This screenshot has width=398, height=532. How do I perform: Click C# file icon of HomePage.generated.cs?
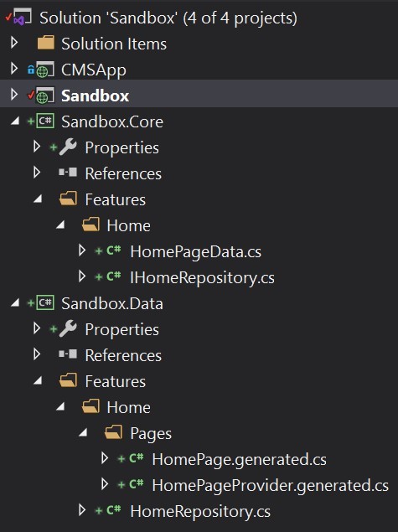137,458
